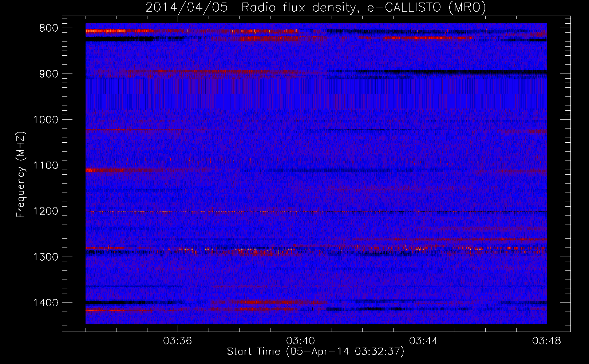Click the 03:40 time tick label
Screen dimensions: 589x364
click(301, 341)
